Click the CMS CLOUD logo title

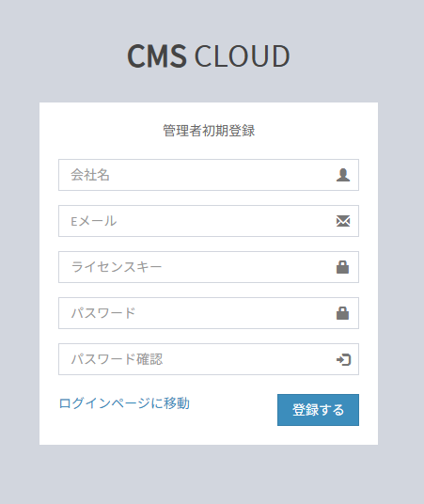(209, 55)
